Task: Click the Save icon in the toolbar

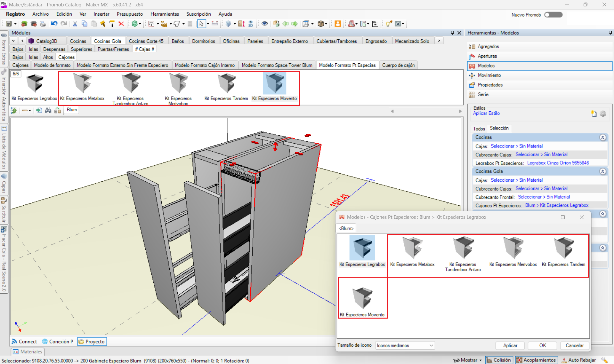Action: coord(9,24)
